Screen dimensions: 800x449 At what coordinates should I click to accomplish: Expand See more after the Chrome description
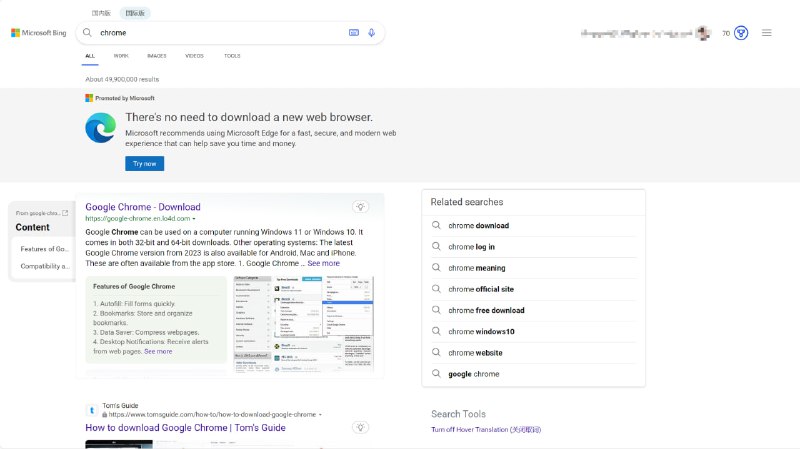coord(323,263)
